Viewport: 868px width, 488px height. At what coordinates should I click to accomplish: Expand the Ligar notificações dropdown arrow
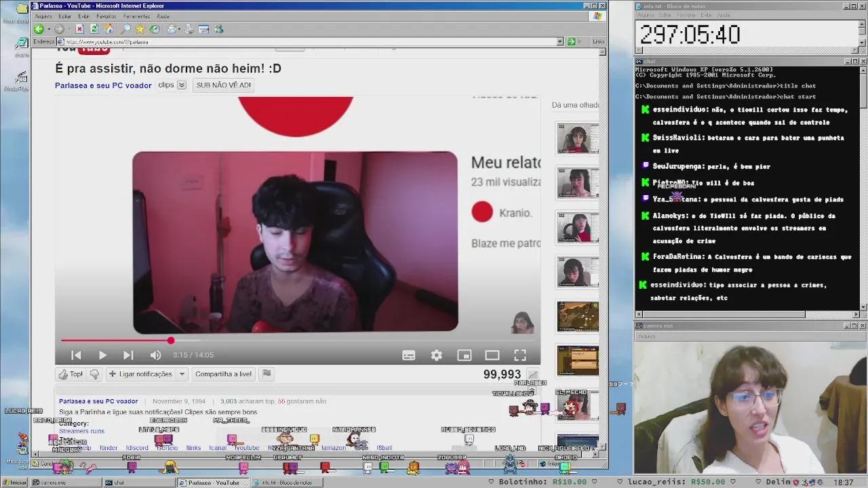coord(182,374)
